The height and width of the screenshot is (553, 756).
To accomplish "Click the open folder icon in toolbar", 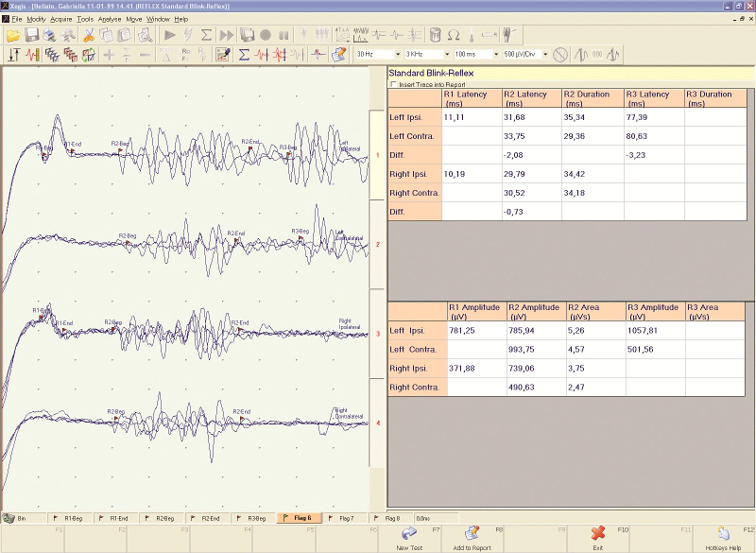I will 12,35.
